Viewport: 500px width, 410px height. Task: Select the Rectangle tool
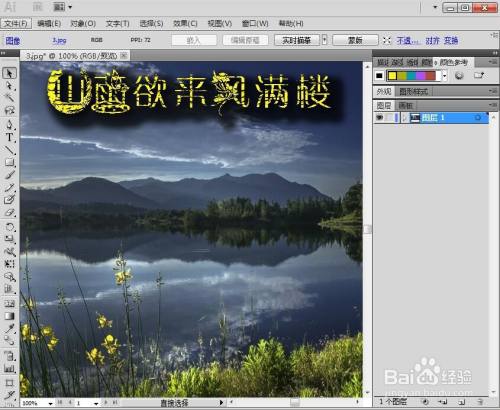(x=9, y=162)
